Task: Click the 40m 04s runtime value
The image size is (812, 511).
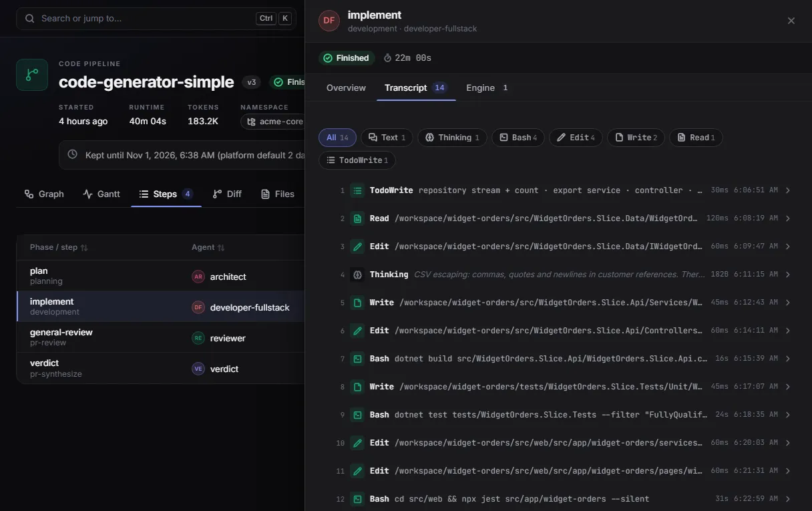Action: [148, 122]
